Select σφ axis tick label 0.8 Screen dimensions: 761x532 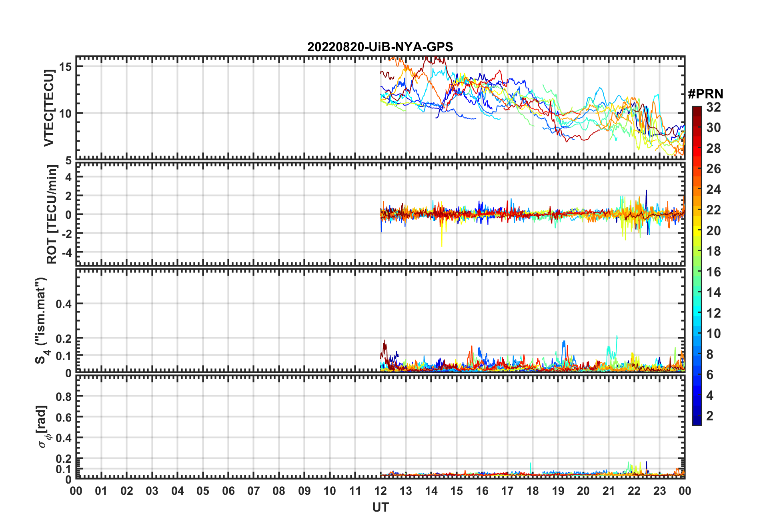64,396
